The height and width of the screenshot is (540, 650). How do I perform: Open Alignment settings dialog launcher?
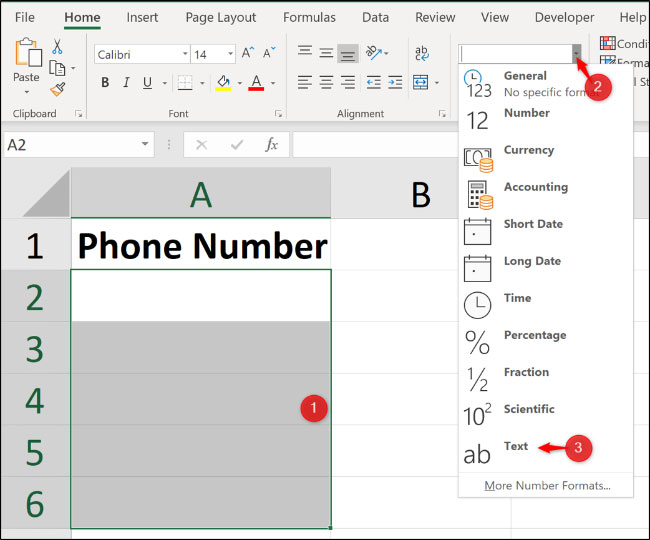[x=442, y=114]
